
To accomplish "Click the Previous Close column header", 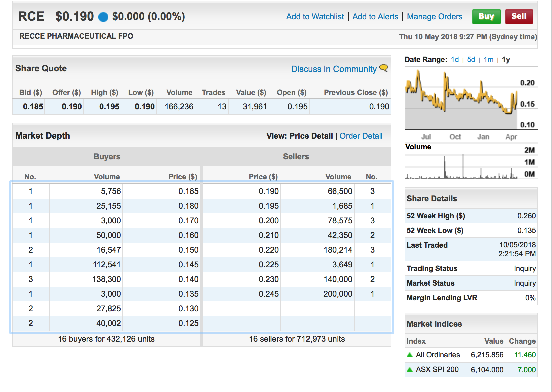I will point(356,93).
